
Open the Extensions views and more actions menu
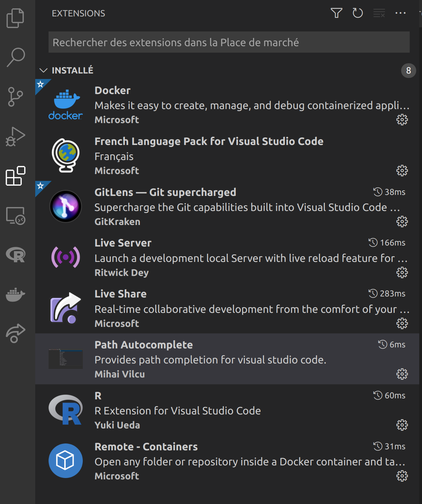pyautogui.click(x=400, y=13)
